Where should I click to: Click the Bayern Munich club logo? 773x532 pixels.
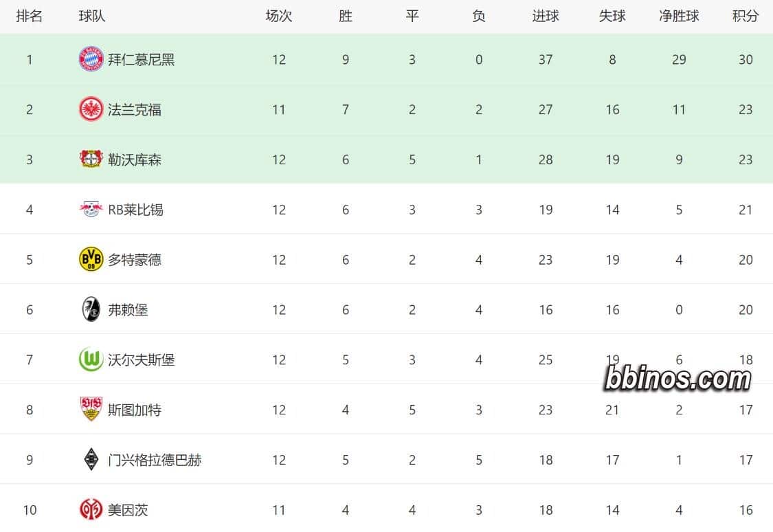click(x=91, y=60)
